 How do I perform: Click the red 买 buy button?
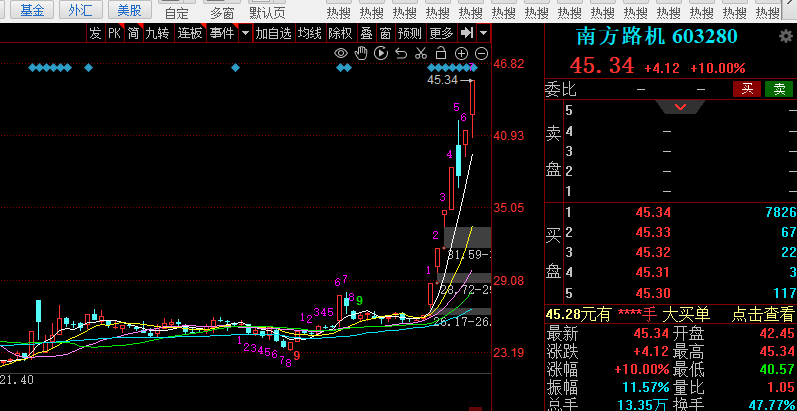pos(747,89)
